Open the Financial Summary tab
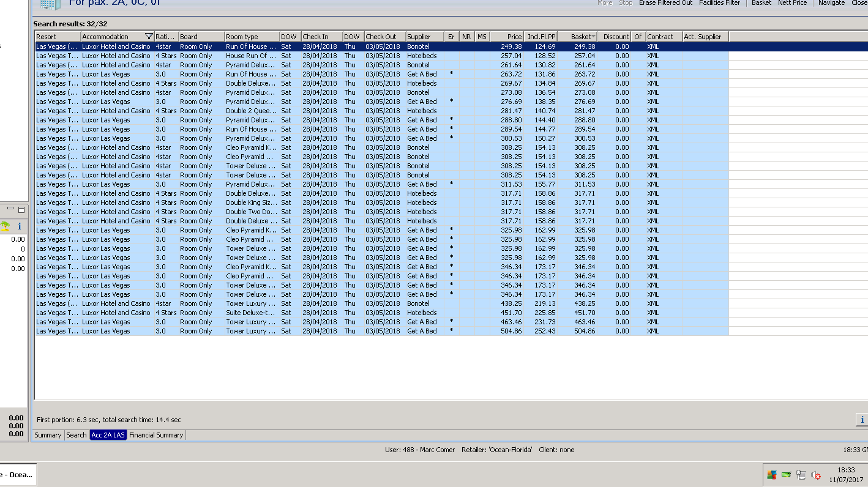 pyautogui.click(x=156, y=435)
